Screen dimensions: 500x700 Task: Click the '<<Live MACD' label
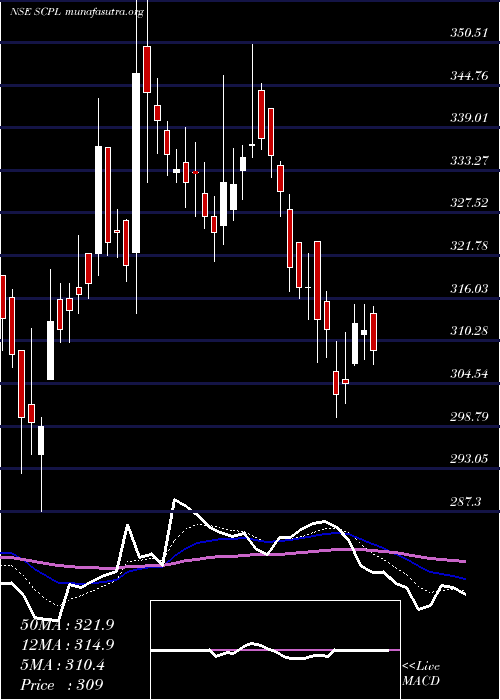[x=421, y=674]
